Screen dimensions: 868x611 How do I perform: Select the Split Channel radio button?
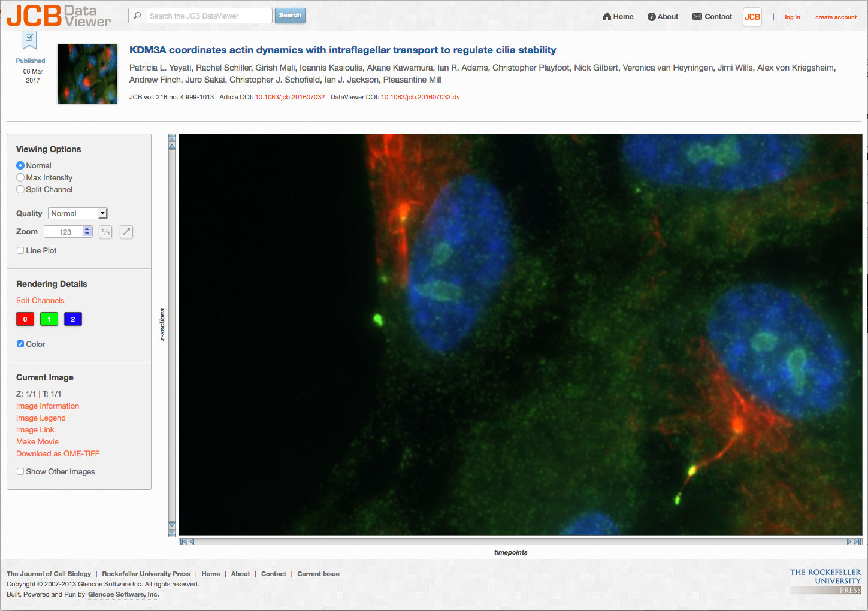pyautogui.click(x=20, y=189)
